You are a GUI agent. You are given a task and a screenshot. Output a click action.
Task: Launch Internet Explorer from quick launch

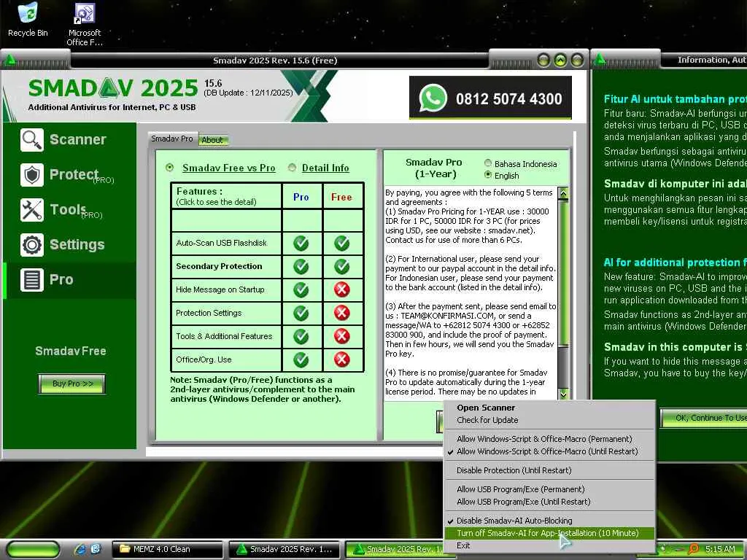[80, 549]
